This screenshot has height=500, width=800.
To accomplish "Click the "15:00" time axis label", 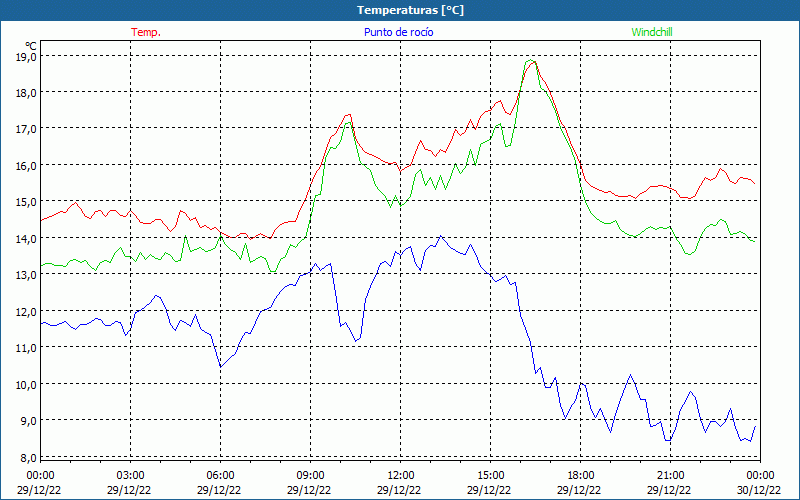I will point(490,476).
